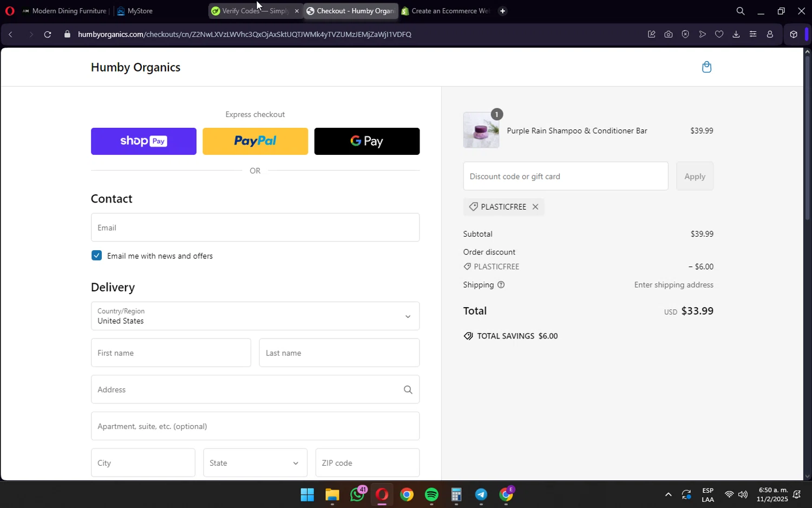Focus the Apartment, suite field

point(255,426)
